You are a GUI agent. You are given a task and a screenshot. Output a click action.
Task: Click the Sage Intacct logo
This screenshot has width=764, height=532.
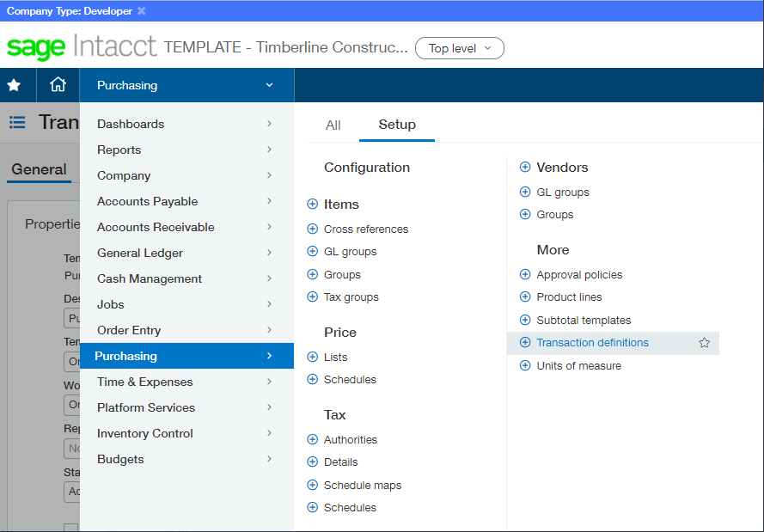click(x=82, y=47)
